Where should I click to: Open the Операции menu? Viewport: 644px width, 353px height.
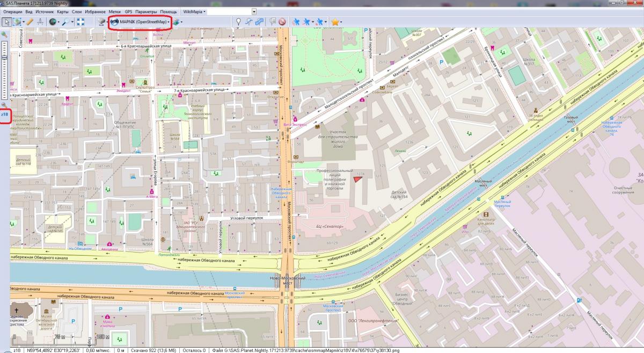pyautogui.click(x=13, y=11)
